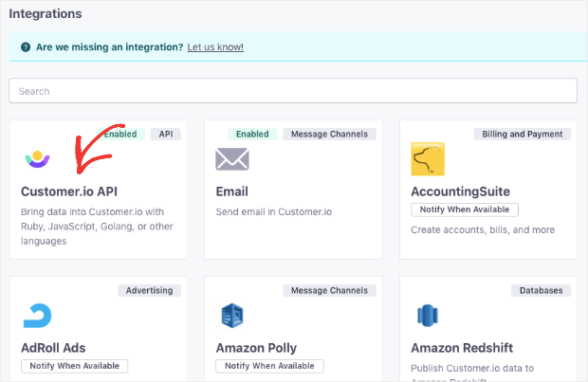Click the Amazon Polly logo icon
This screenshot has width=588, height=382.
[x=232, y=316]
